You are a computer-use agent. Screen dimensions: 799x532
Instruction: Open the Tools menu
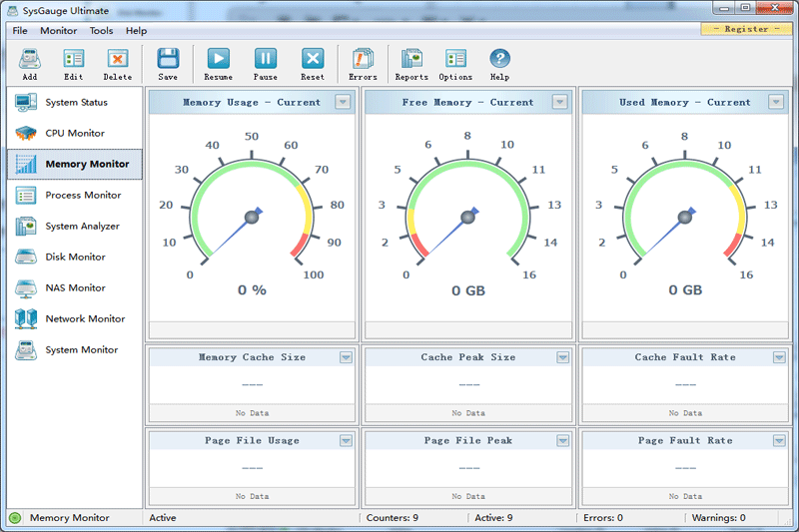coord(102,31)
